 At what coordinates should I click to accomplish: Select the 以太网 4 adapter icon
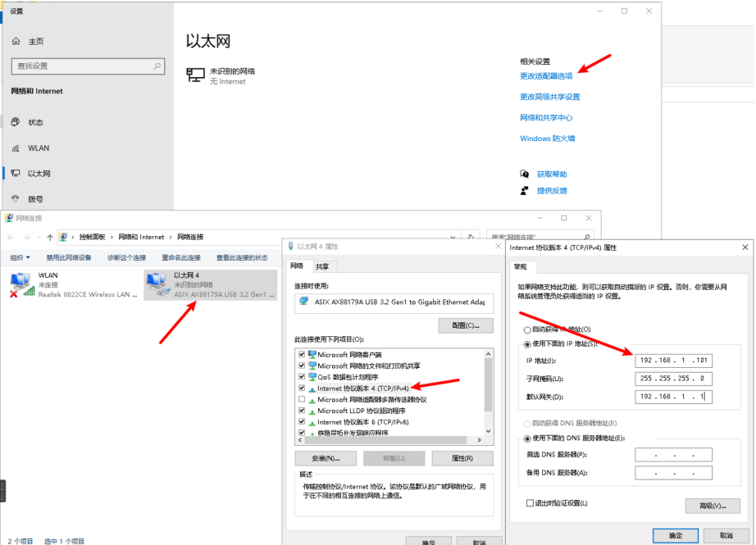coord(158,284)
